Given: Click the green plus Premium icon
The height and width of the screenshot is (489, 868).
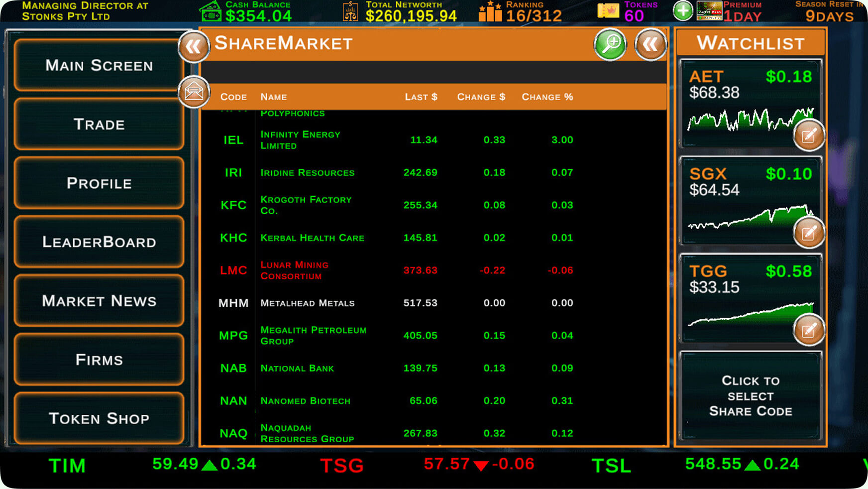Looking at the screenshot, I should (x=682, y=10).
